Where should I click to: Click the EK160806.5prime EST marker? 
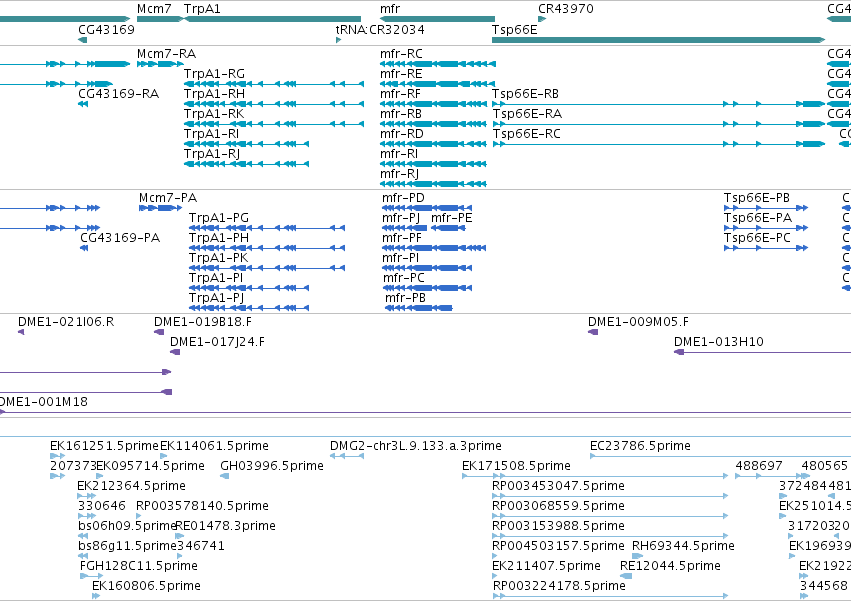(x=96, y=596)
